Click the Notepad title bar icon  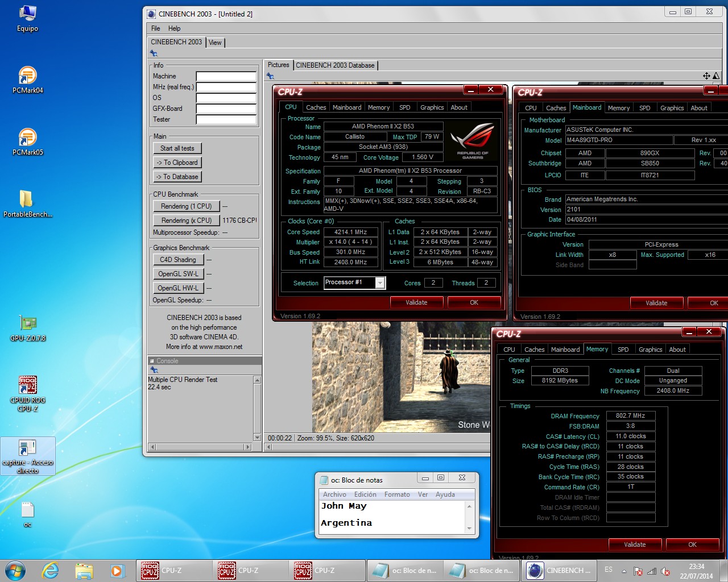pyautogui.click(x=324, y=480)
